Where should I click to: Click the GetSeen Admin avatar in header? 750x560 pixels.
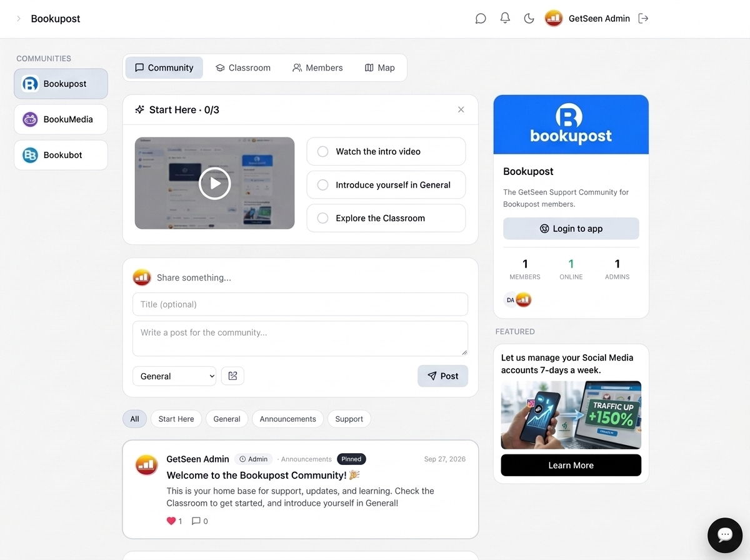tap(554, 19)
